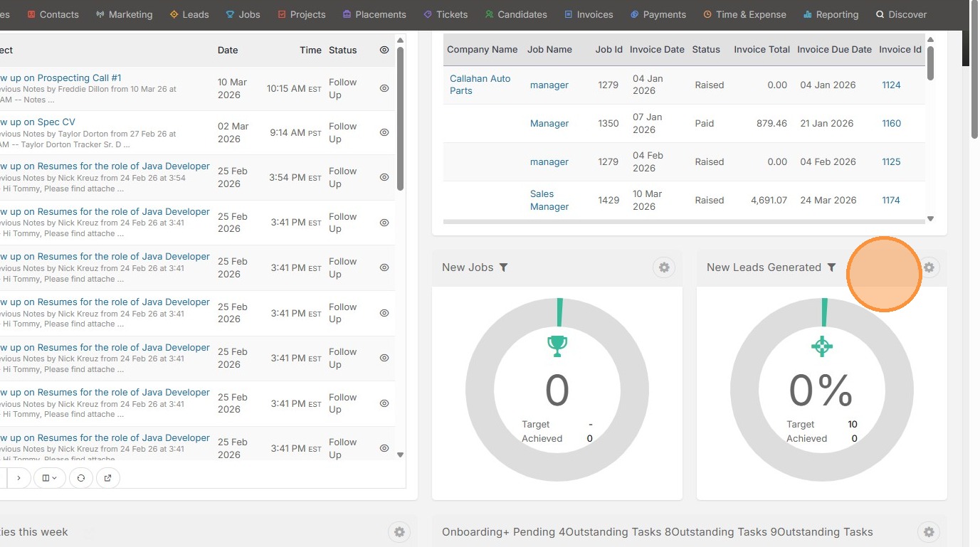Open the column chooser dropdown

pyautogui.click(x=50, y=478)
